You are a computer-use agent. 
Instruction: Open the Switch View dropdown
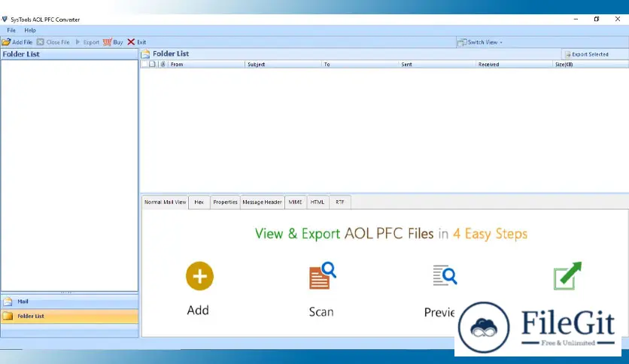[x=480, y=42]
